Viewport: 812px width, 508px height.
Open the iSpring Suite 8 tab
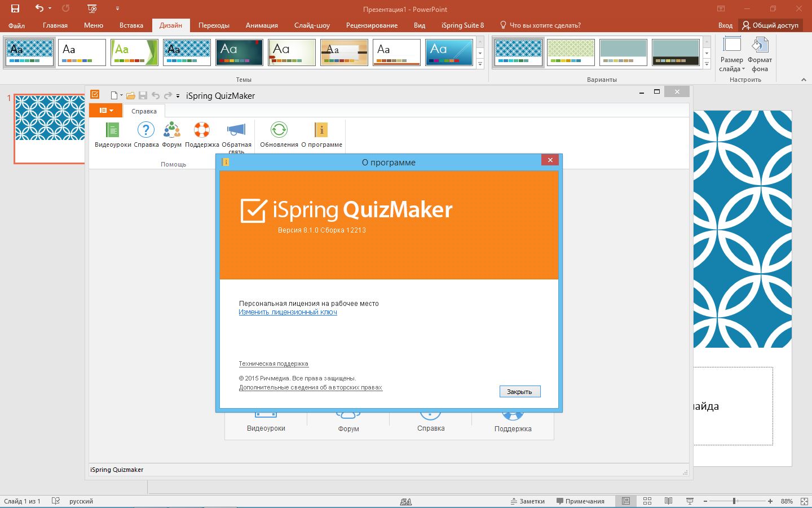462,25
